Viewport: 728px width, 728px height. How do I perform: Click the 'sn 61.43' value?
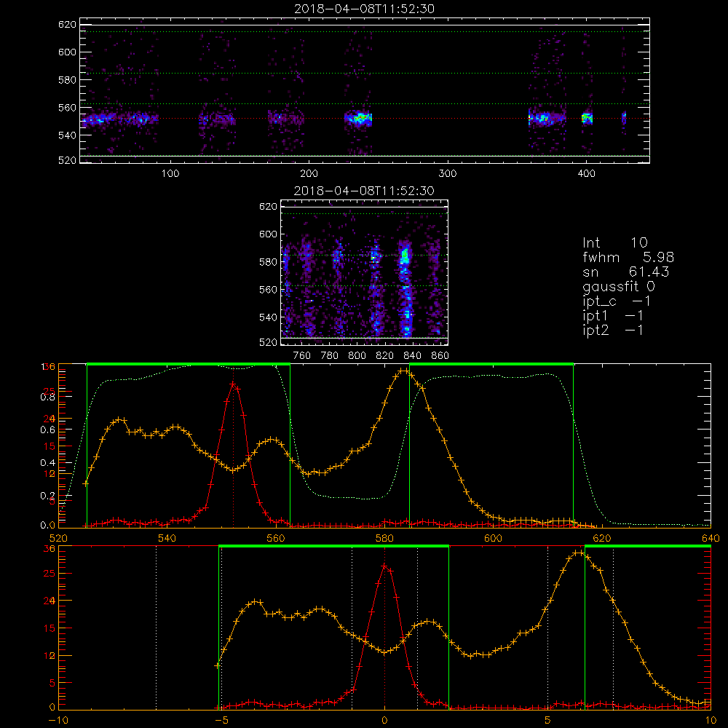626,272
